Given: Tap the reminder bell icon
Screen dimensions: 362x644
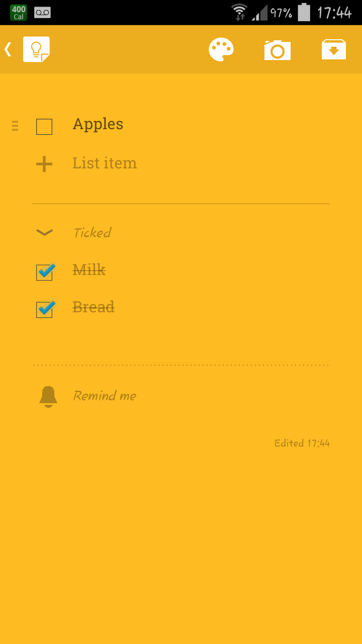Looking at the screenshot, I should click(48, 396).
